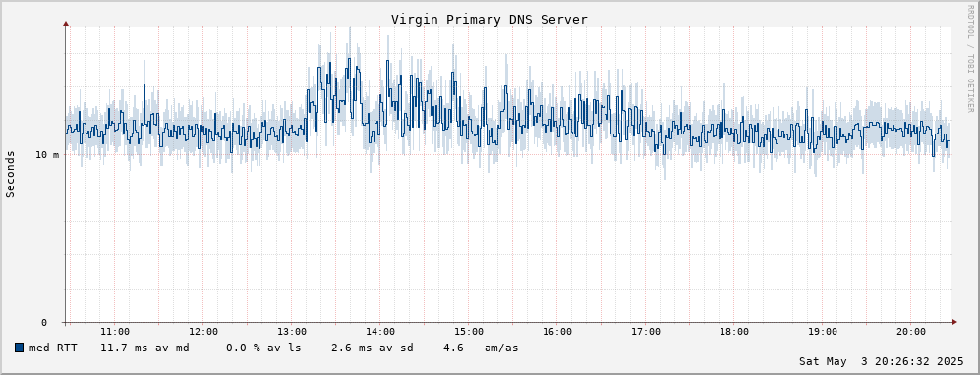Image resolution: width=980 pixels, height=375 pixels.
Task: Click the 15:00 time axis label
Action: pyautogui.click(x=469, y=332)
